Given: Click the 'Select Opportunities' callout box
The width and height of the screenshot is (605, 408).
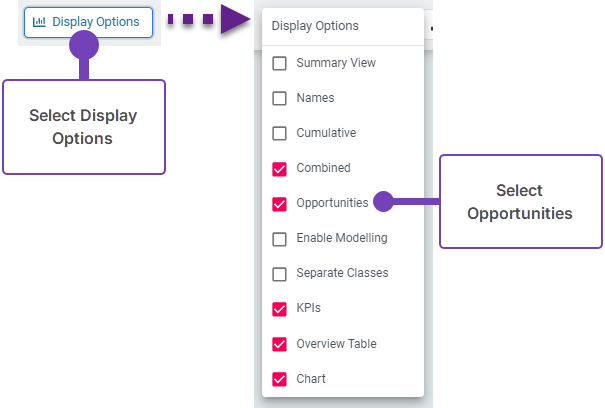Looking at the screenshot, I should (519, 201).
